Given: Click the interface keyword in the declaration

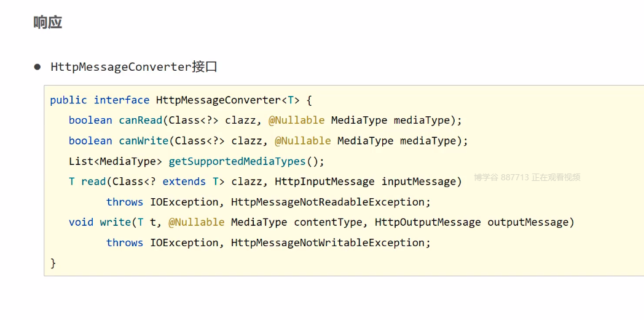Looking at the screenshot, I should (x=122, y=100).
